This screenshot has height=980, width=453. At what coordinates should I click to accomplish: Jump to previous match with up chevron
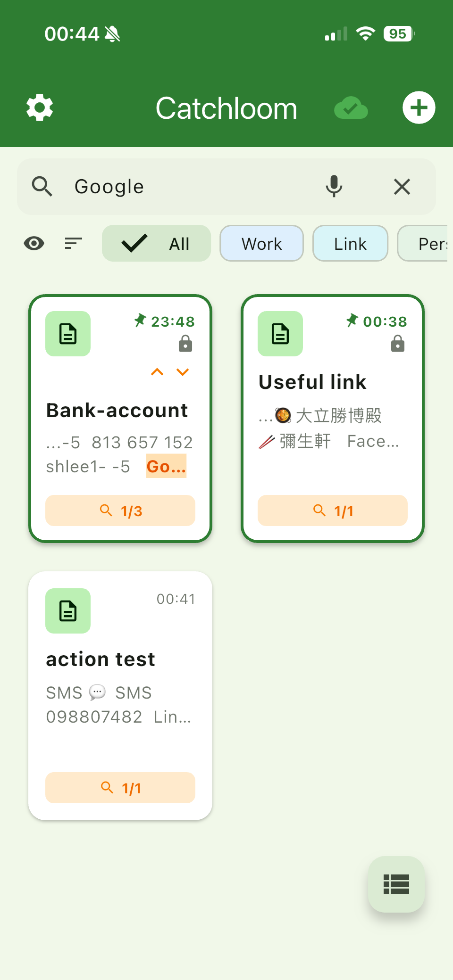coord(157,372)
